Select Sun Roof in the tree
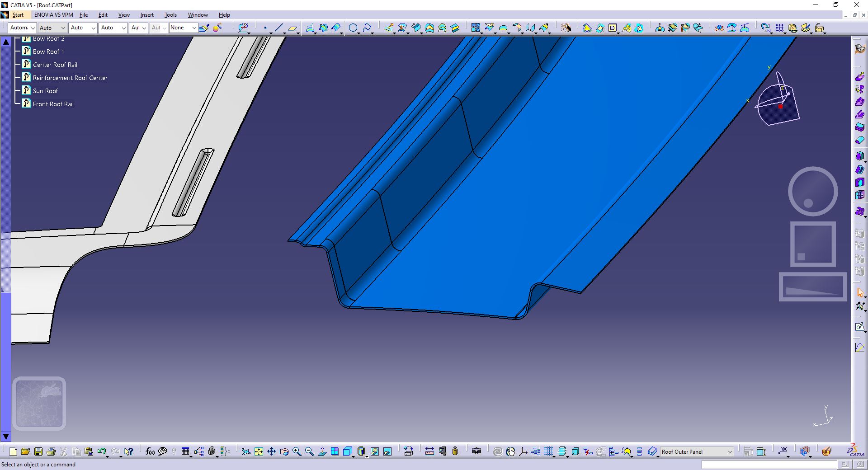Image resolution: width=868 pixels, height=470 pixels. pyautogui.click(x=45, y=91)
